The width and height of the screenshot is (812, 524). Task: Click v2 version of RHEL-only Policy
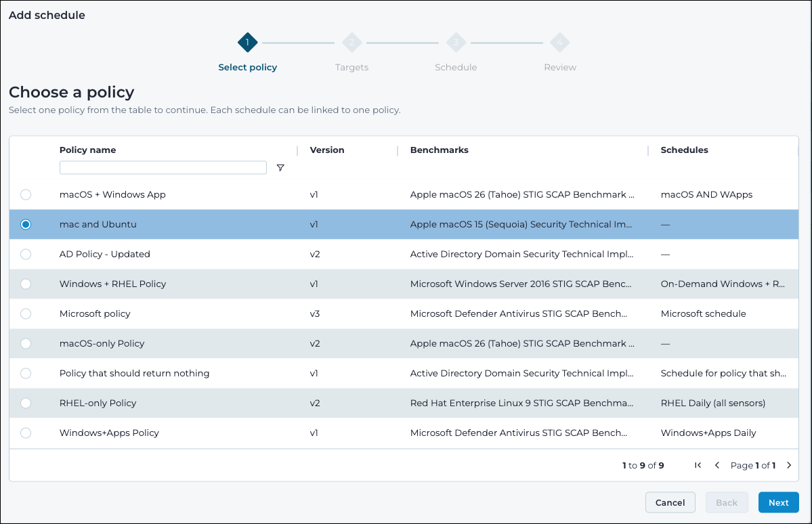click(314, 403)
